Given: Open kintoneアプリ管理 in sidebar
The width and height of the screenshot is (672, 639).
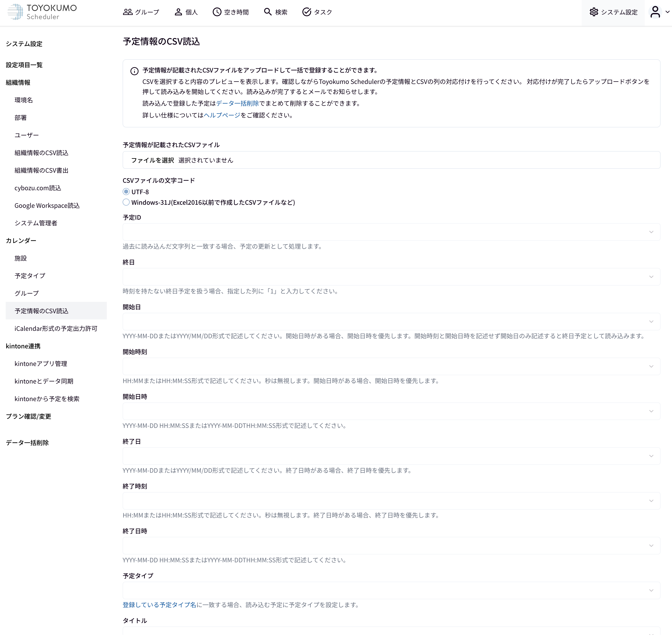Looking at the screenshot, I should 41,364.
